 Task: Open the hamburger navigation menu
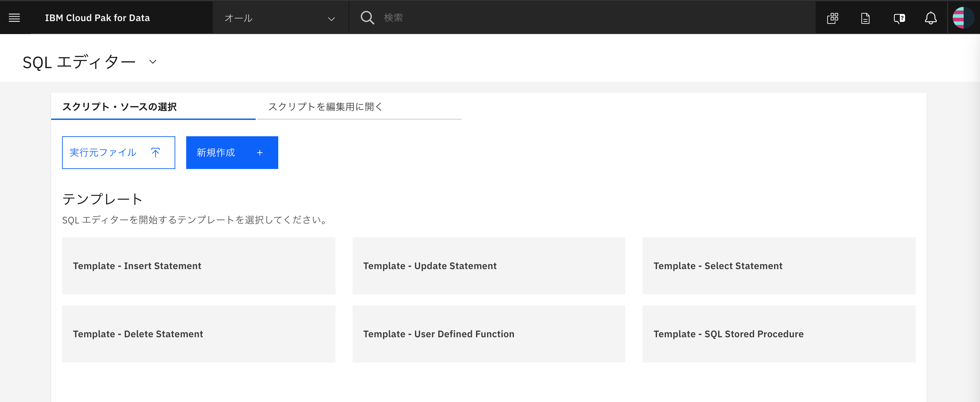point(14,17)
